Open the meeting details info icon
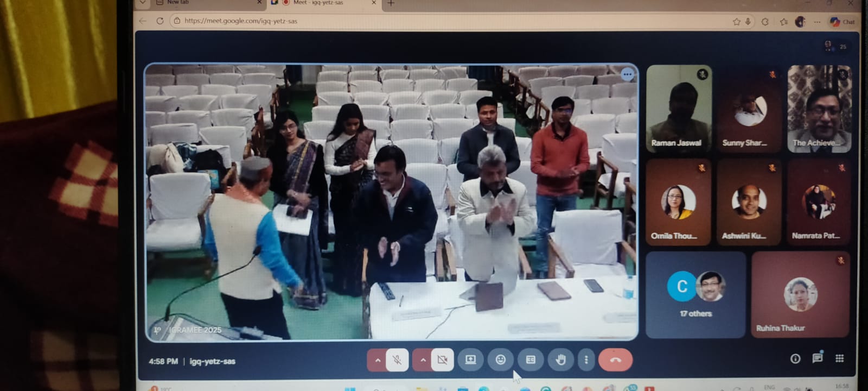 [795, 358]
